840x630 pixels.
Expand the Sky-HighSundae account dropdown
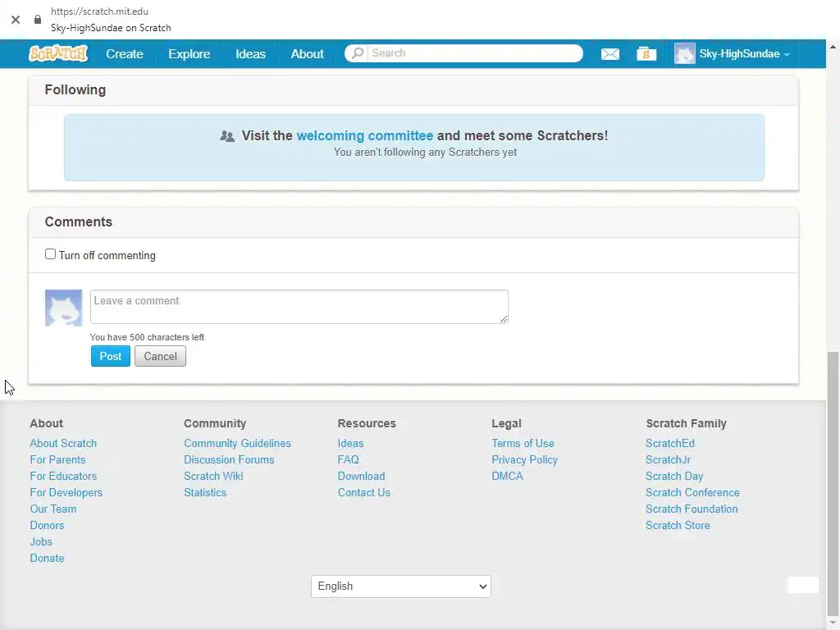pos(744,53)
